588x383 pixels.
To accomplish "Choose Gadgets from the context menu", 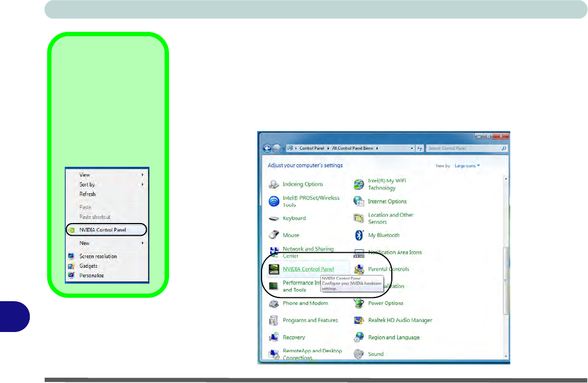I will coord(107,266).
